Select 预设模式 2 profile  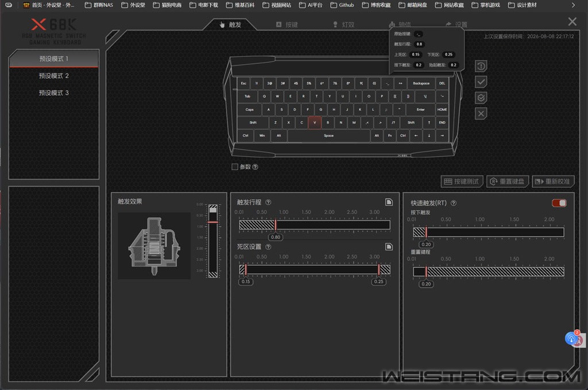pos(53,76)
